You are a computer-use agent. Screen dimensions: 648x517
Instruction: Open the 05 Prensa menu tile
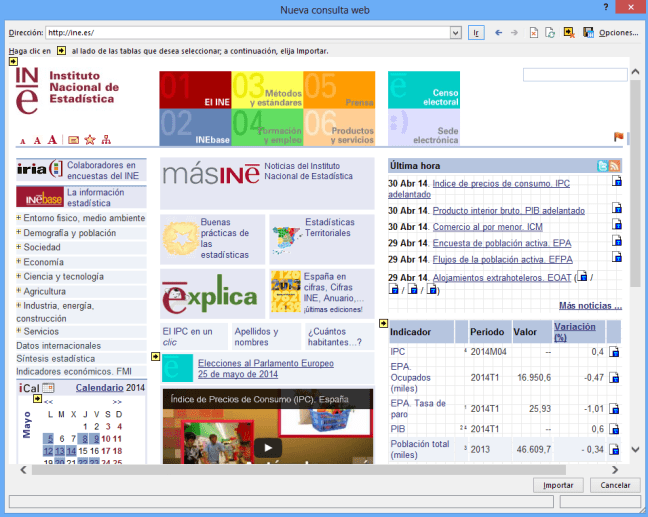click(339, 90)
